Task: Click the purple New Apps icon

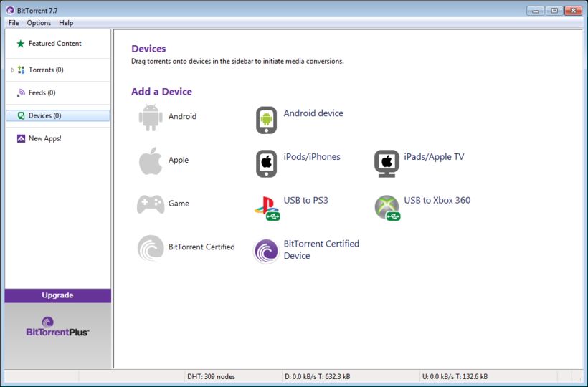Action: coord(21,138)
